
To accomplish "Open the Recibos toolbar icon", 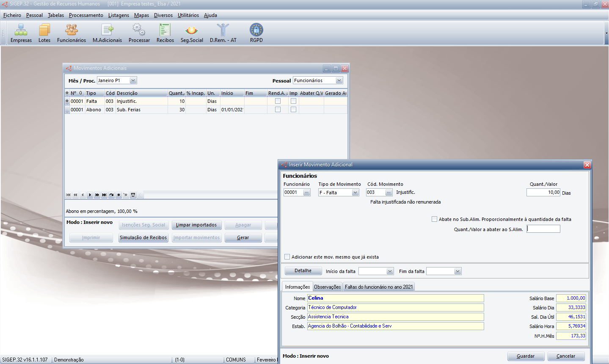I will point(165,33).
